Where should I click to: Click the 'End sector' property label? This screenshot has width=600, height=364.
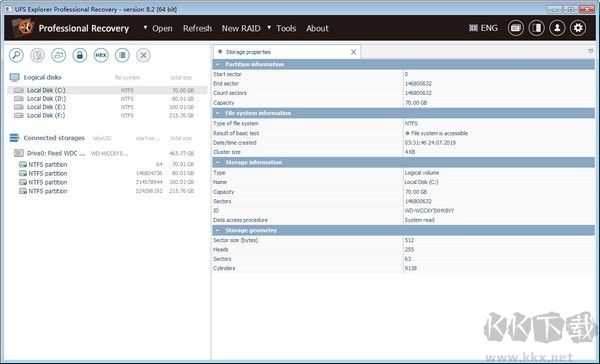[226, 83]
